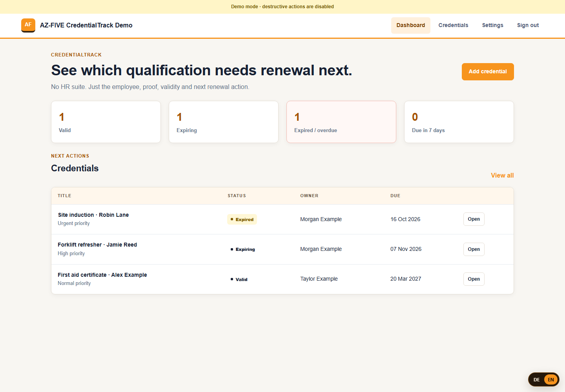Switch language to DE
This screenshot has width=565, height=392.
[x=536, y=379]
